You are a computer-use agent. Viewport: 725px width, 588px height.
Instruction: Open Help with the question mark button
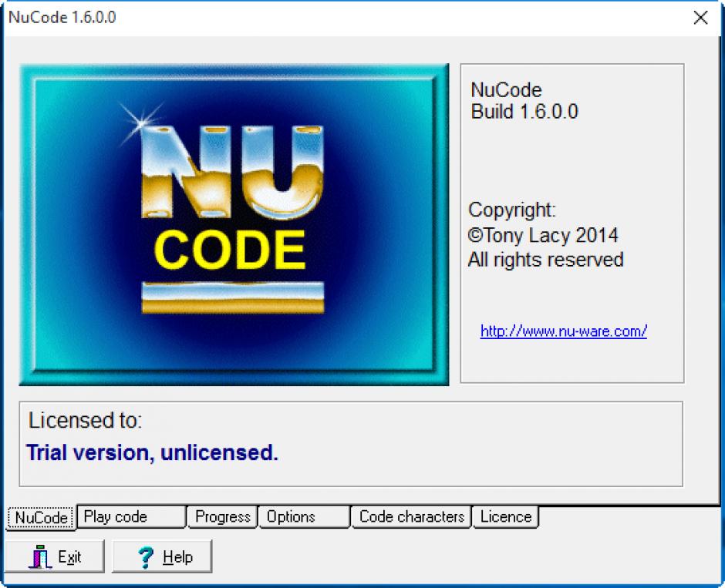[162, 556]
